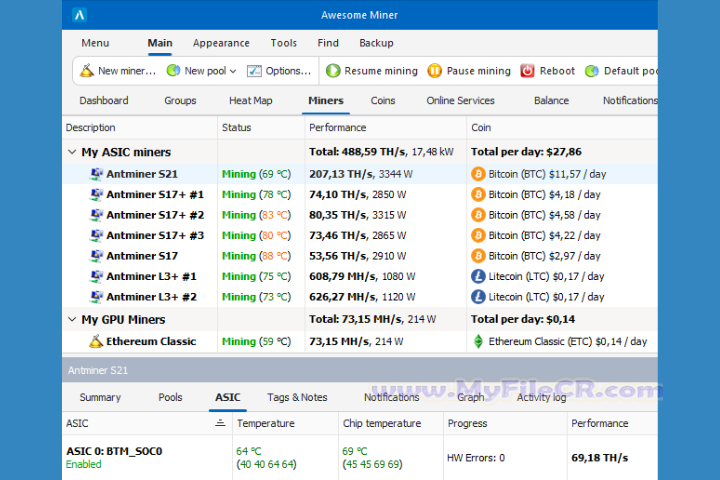The height and width of the screenshot is (480, 720).
Task: Click the green Ethereum Classic coin icon
Action: pos(478,341)
